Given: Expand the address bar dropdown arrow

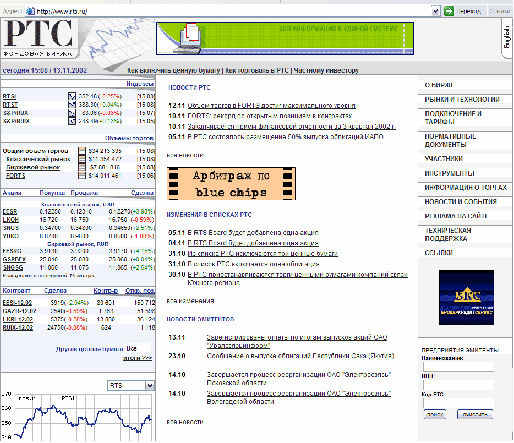Looking at the screenshot, I should (435, 11).
